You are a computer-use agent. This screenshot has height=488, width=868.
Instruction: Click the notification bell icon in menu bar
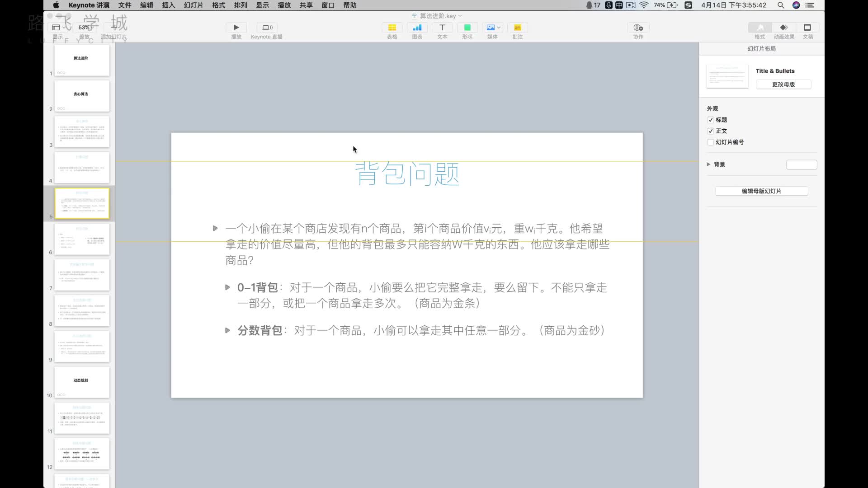tap(589, 5)
